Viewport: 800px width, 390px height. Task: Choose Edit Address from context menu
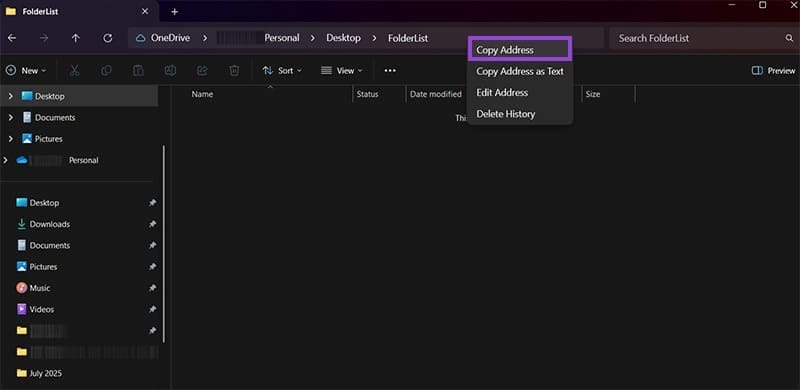coord(520,93)
